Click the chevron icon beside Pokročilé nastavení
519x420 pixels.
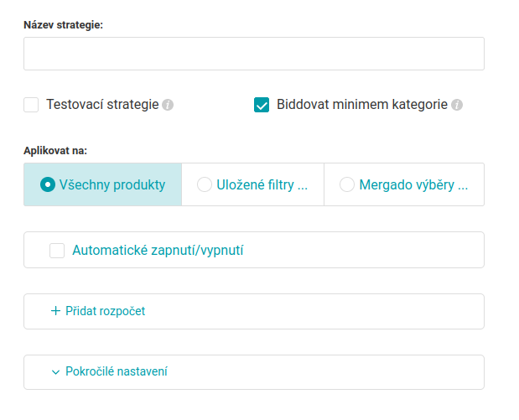(x=55, y=372)
